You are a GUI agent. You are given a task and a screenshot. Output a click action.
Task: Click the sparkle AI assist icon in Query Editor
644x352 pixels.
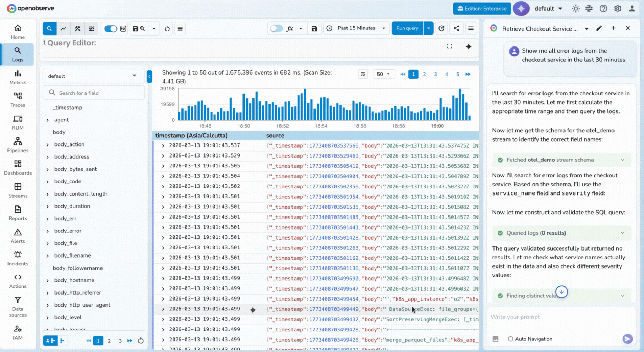[469, 46]
